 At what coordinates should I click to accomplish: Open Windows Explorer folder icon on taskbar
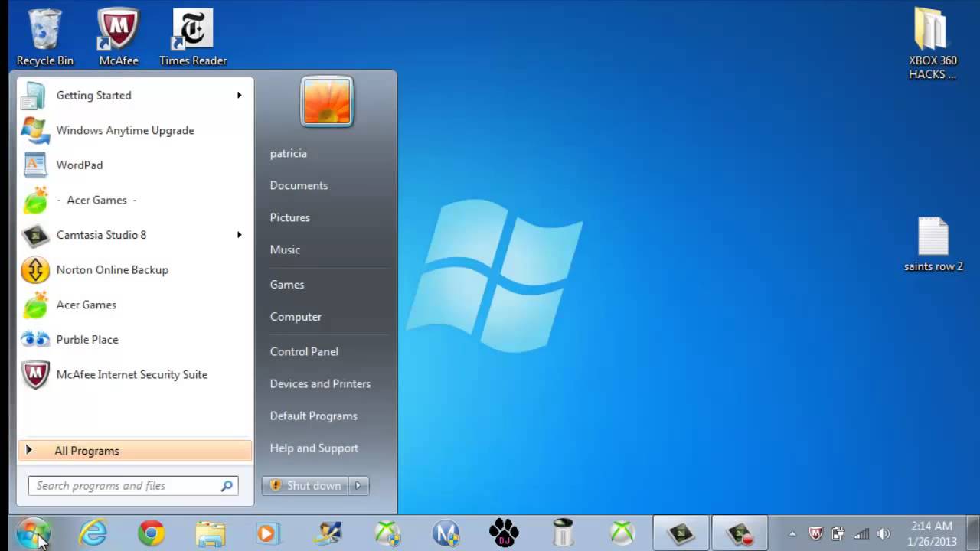(210, 533)
